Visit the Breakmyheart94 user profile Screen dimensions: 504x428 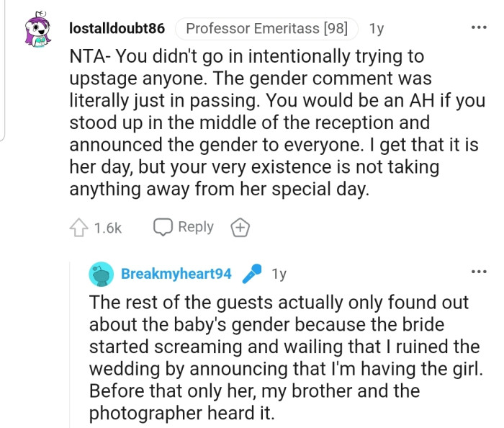tap(176, 275)
